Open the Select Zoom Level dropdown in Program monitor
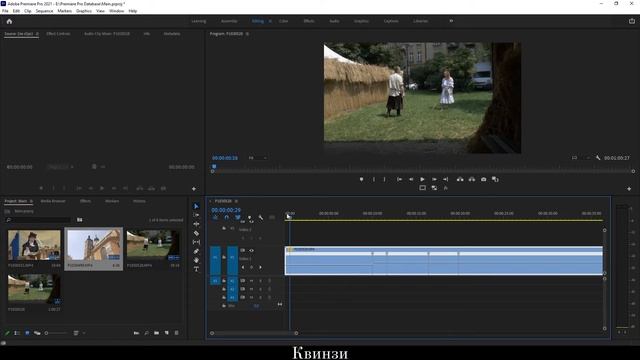Image resolution: width=640 pixels, height=360 pixels. 258,158
